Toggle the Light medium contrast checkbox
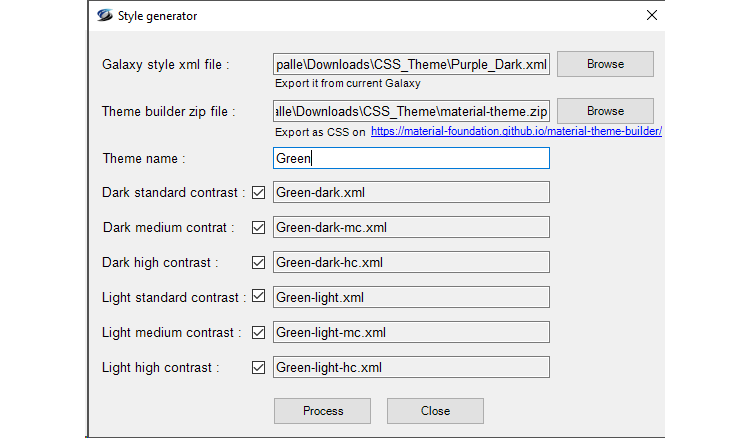This screenshot has width=750, height=438. point(259,332)
